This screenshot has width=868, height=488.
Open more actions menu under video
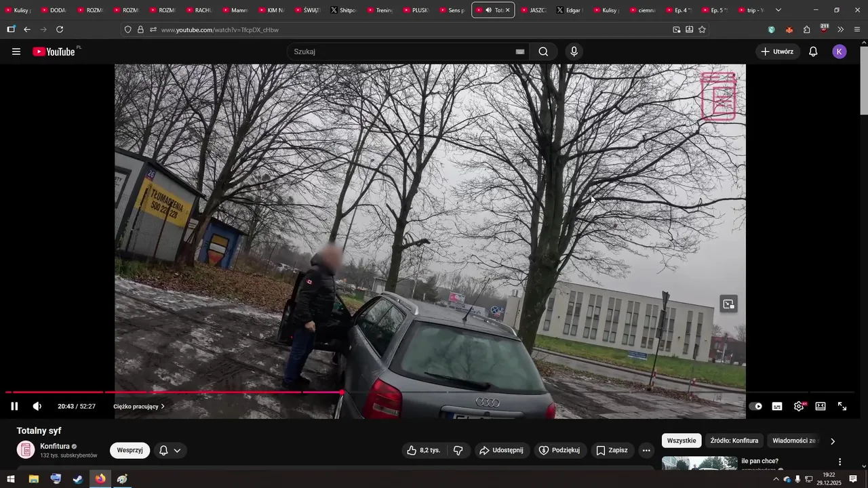coord(646,450)
